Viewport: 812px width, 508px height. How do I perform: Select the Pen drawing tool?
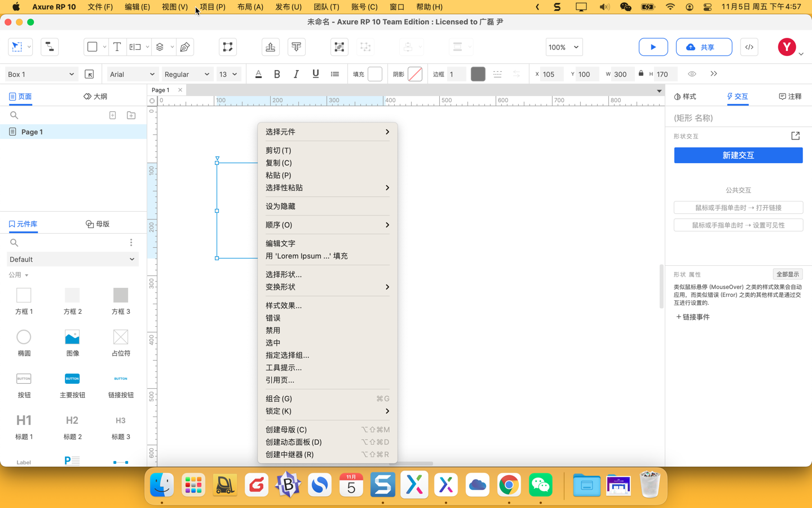[x=185, y=47]
